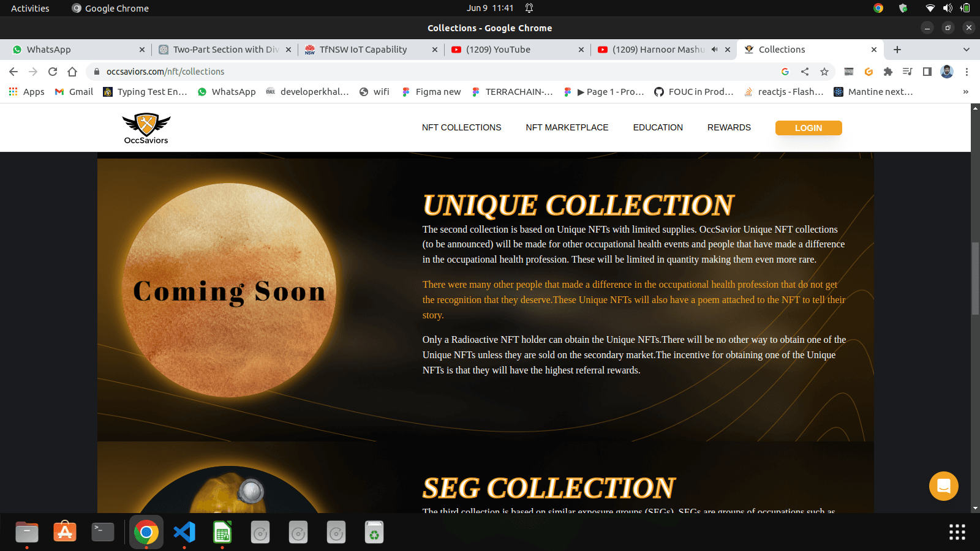Image resolution: width=980 pixels, height=551 pixels.
Task: Open the Activities overview
Action: coord(30,8)
